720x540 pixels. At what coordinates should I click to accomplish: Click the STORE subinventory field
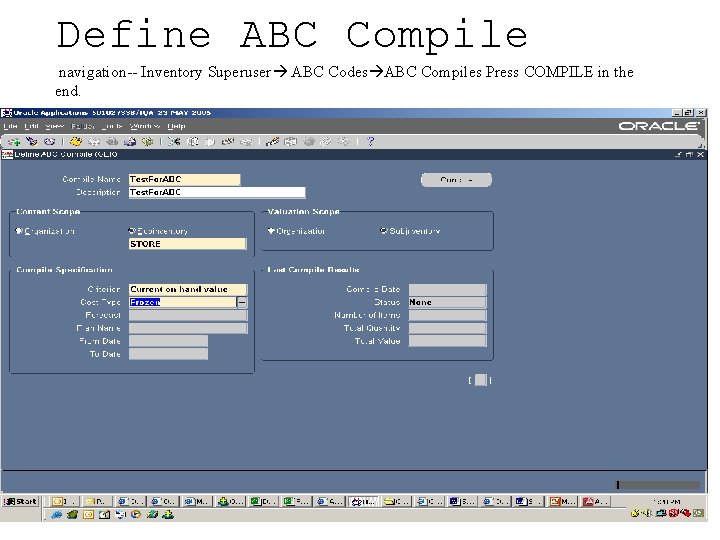[x=188, y=244]
